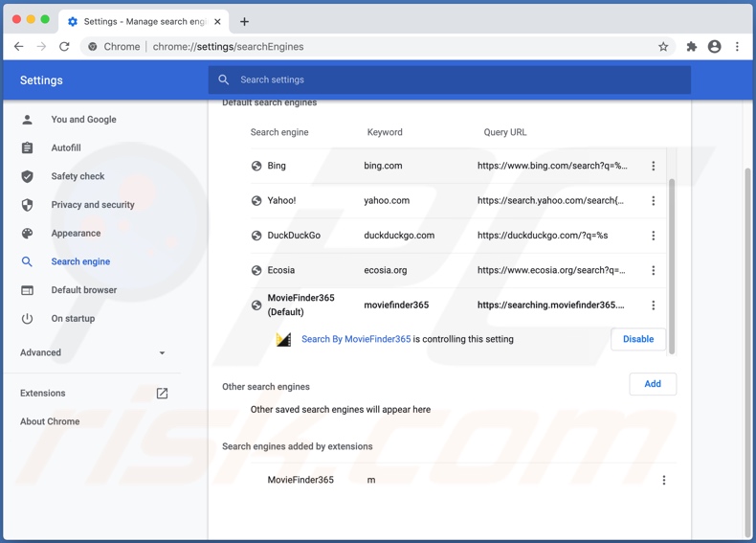Click the globe icon beside DuckDuckGo
The width and height of the screenshot is (756, 543).
coord(256,236)
